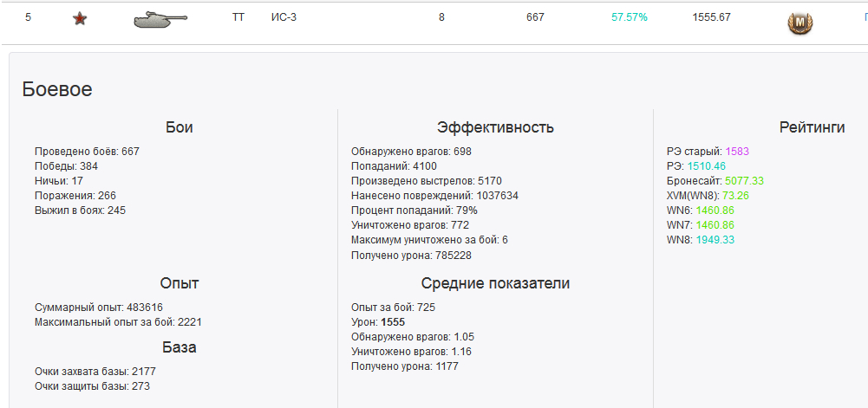
Task: Click the Рейтинги column header
Action: pyautogui.click(x=812, y=127)
